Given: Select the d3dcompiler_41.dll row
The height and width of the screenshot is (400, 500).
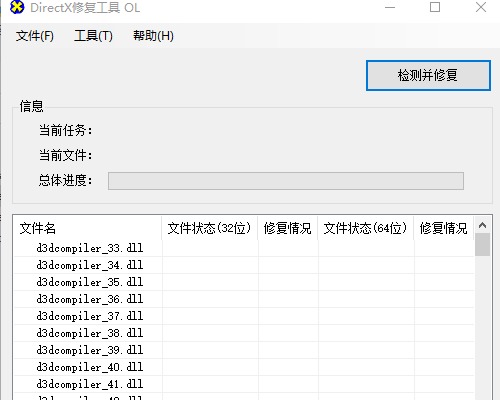Looking at the screenshot, I should click(x=244, y=384).
